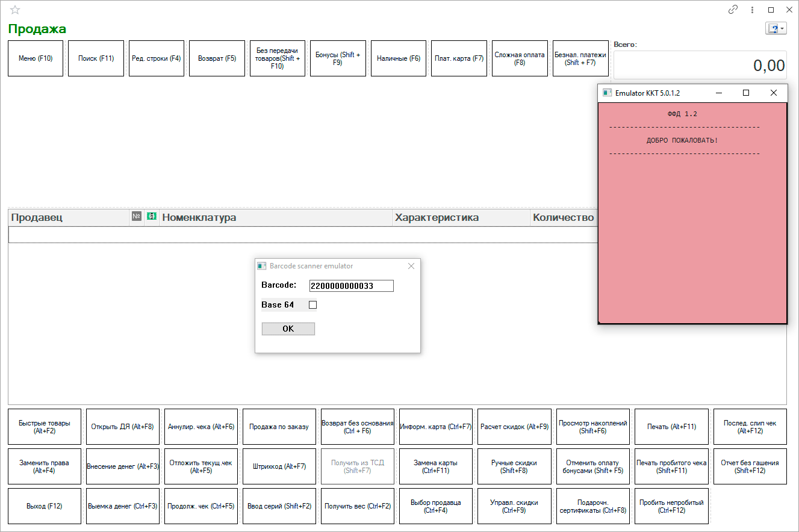Copy the link using the chain icon
This screenshot has height=532, width=799.
[733, 10]
